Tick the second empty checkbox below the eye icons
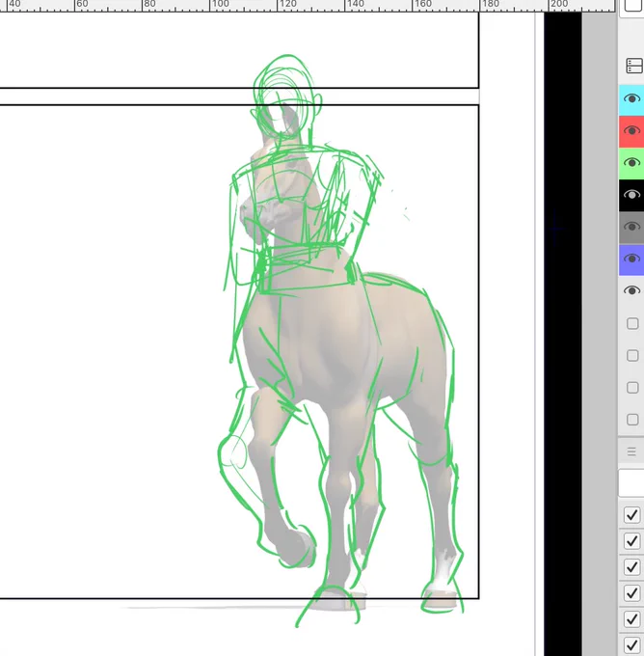644x656 pixels. pyautogui.click(x=632, y=356)
